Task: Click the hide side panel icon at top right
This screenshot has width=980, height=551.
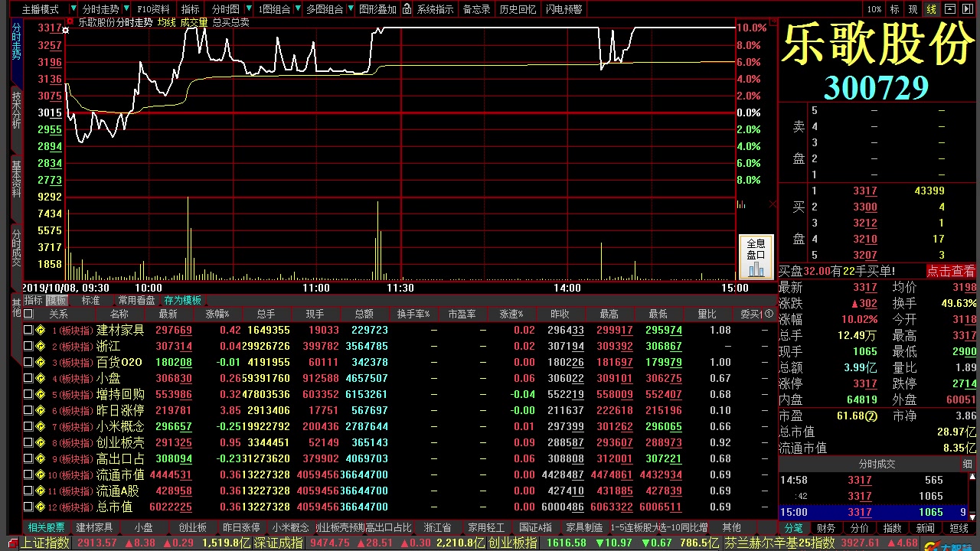Action: [x=968, y=9]
